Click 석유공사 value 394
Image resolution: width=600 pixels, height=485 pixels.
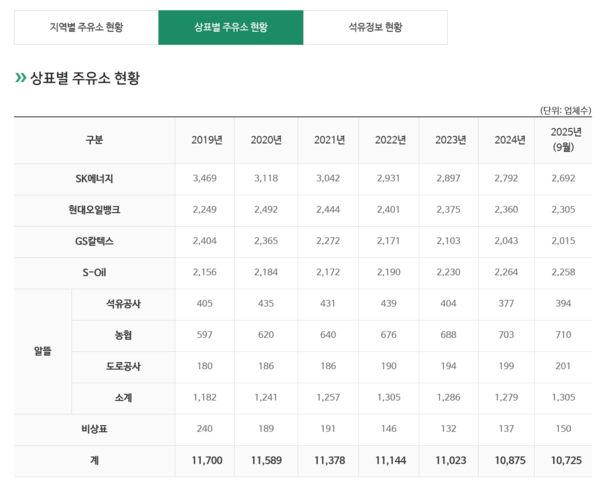click(563, 304)
